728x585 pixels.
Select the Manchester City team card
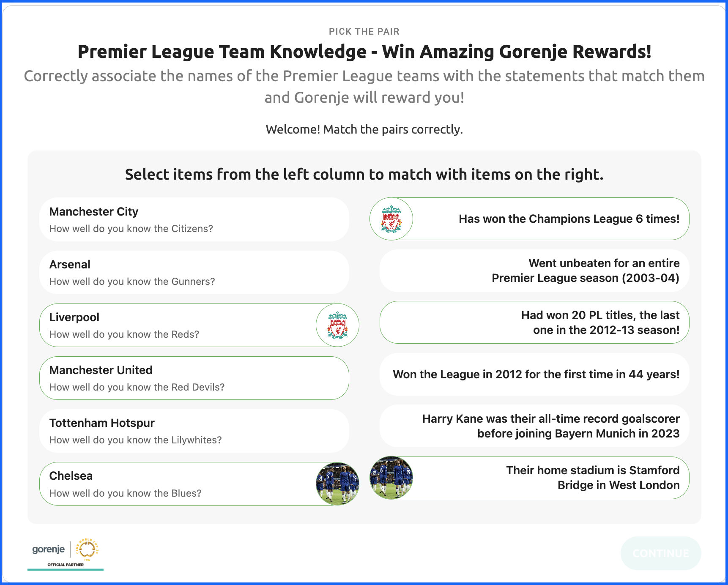(x=194, y=219)
